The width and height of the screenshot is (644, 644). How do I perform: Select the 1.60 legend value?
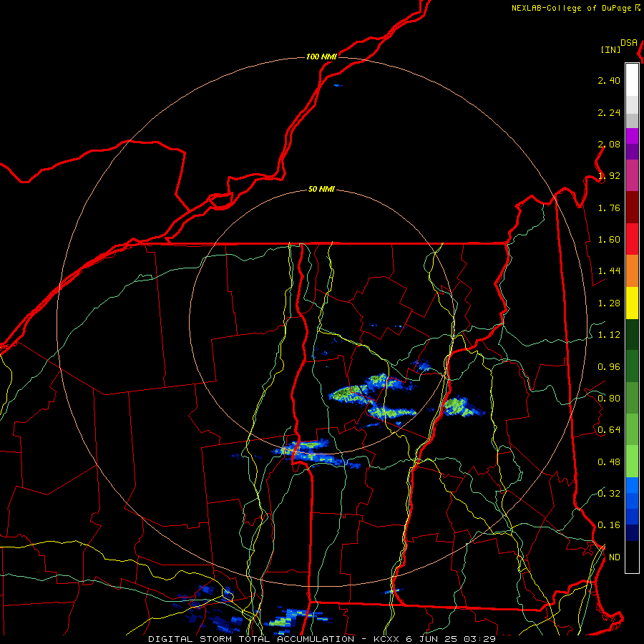[x=609, y=240]
